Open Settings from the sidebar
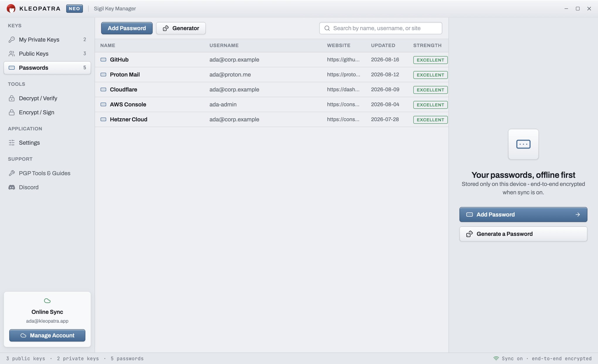This screenshot has height=364, width=598. coord(47,143)
